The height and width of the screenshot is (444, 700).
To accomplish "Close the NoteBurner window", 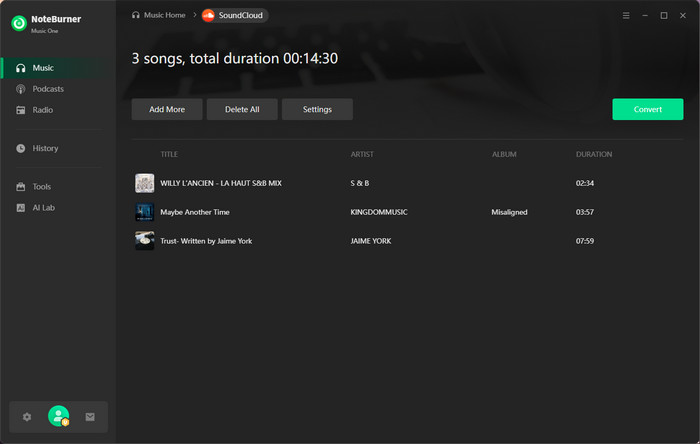I will [683, 15].
